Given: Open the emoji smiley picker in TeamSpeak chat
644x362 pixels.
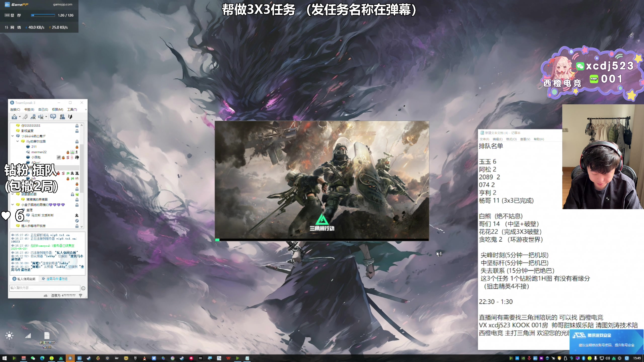Looking at the screenshot, I should click(83, 288).
